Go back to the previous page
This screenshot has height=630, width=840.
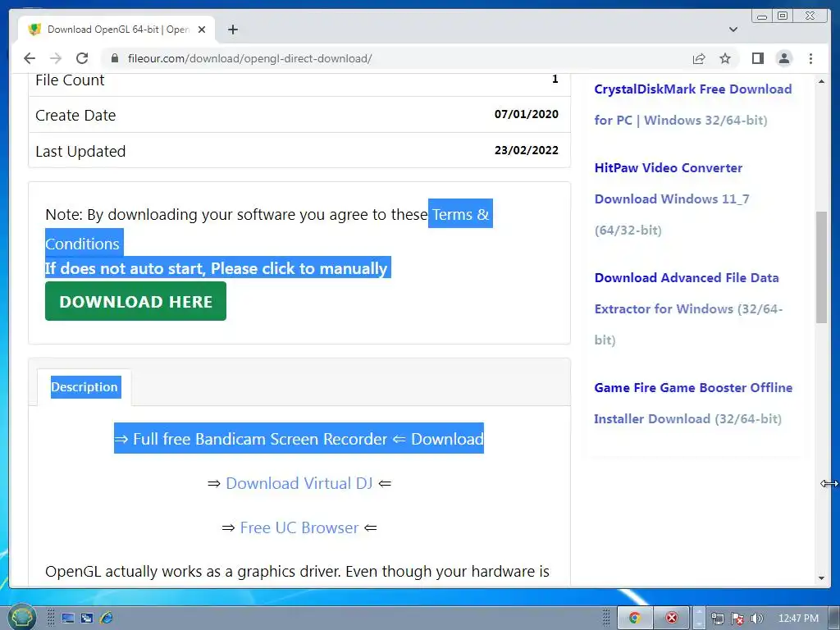[30, 58]
